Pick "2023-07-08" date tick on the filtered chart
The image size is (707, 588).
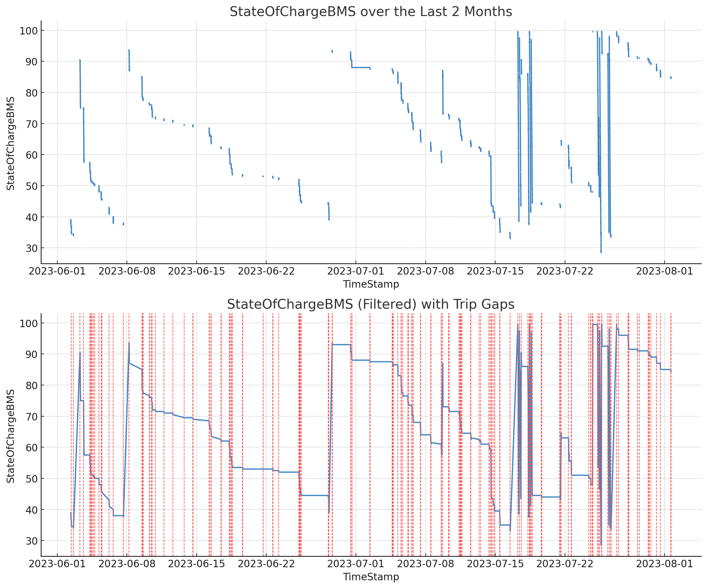(x=426, y=564)
